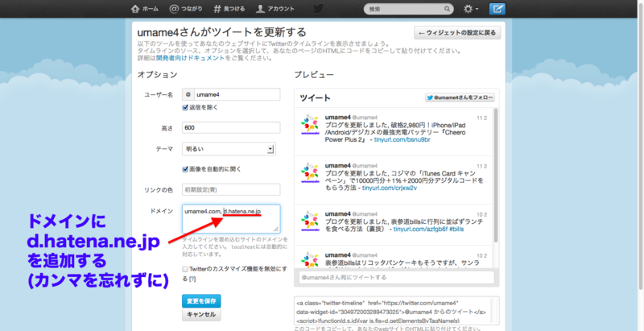Click ウィジェットの設定に戻る button
644x331 pixels.
(457, 33)
